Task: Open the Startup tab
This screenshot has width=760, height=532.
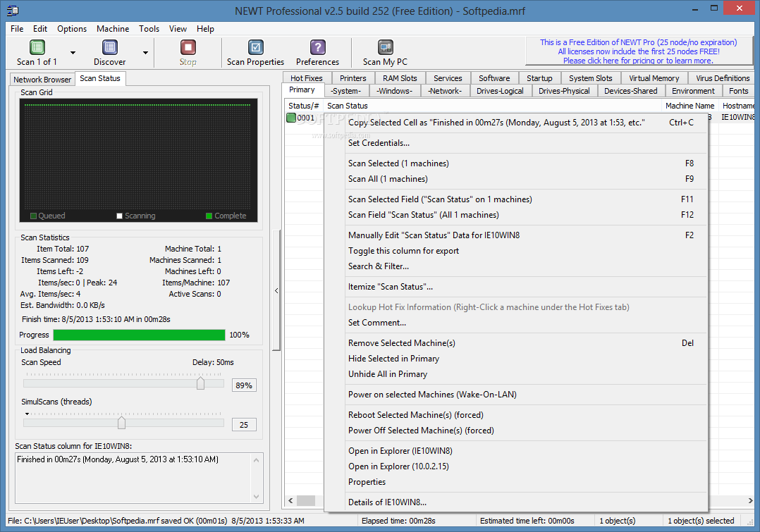Action: 539,78
